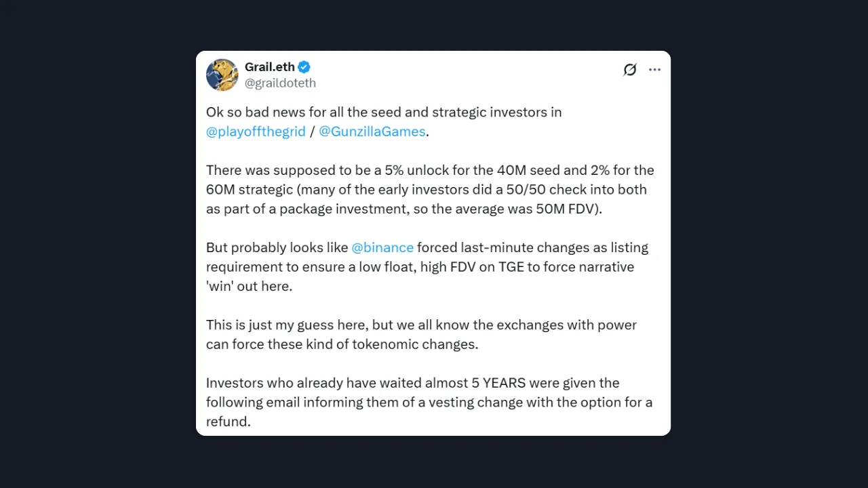Click the paragraph starting 'This is just my guess'
Image resolution: width=868 pixels, height=488 pixels.
coord(421,334)
